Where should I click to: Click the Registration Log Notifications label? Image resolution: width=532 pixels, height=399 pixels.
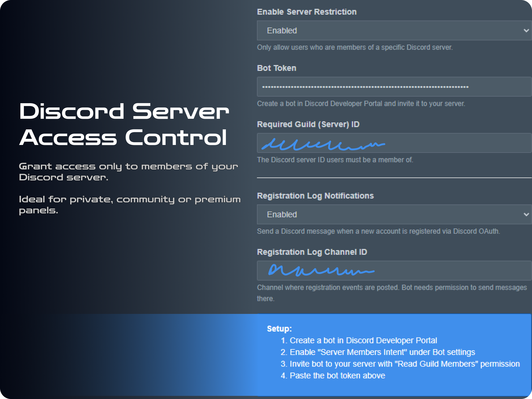click(x=315, y=196)
